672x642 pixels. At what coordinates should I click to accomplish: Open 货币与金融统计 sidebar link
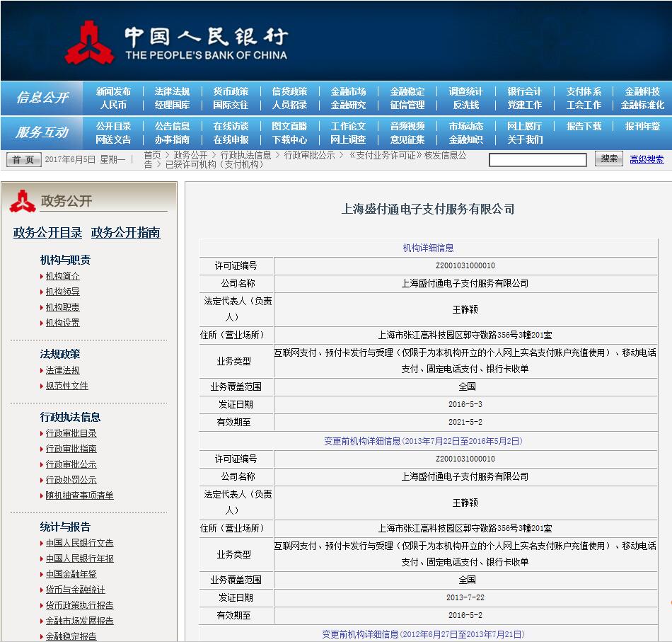coord(76,589)
